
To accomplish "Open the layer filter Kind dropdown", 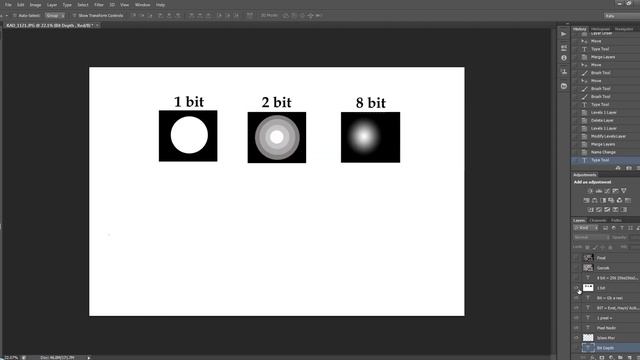I will [586, 228].
